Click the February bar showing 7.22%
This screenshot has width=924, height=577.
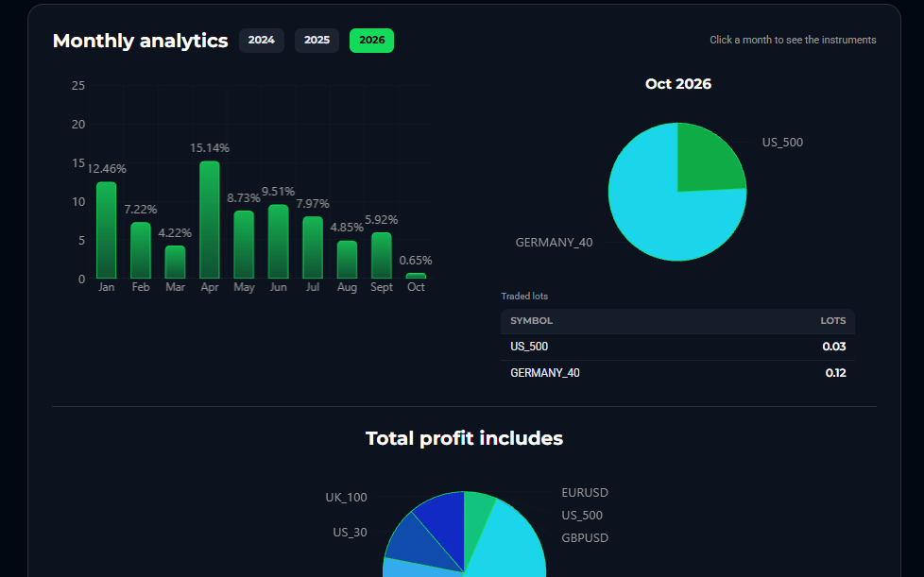click(140, 250)
